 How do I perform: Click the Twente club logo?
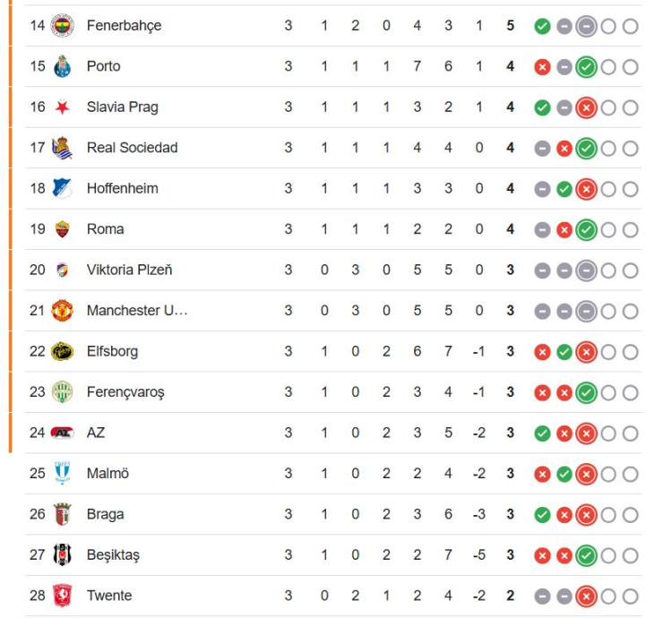tap(62, 596)
